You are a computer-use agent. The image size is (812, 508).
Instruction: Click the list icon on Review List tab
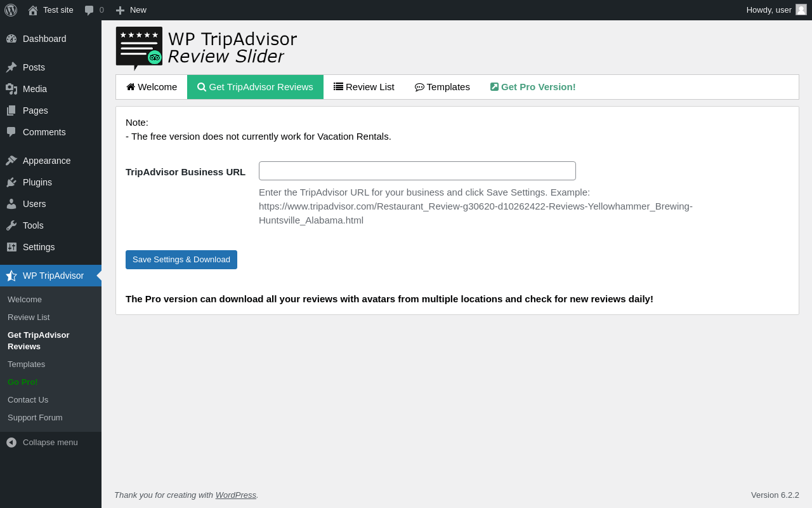[x=338, y=86]
